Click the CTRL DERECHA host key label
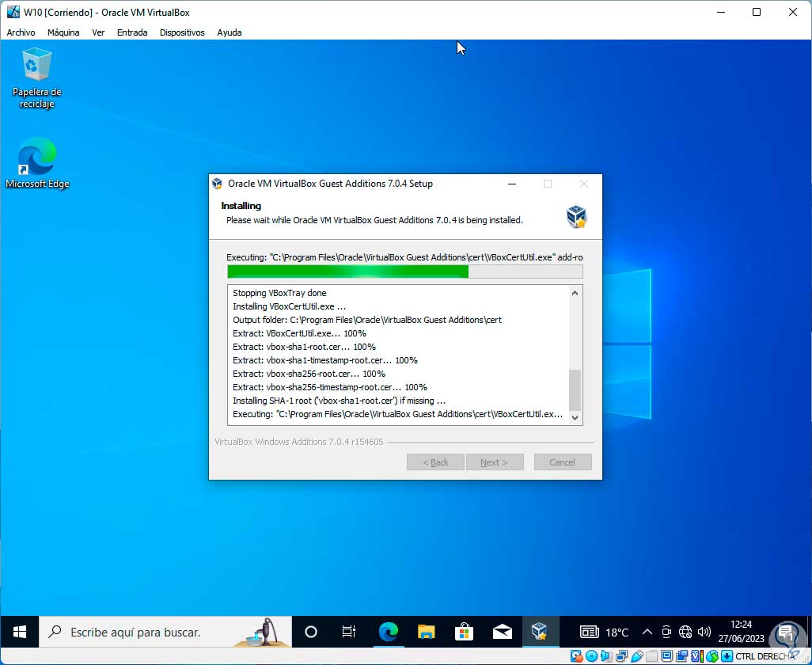The width and height of the screenshot is (812, 665). coord(765,657)
